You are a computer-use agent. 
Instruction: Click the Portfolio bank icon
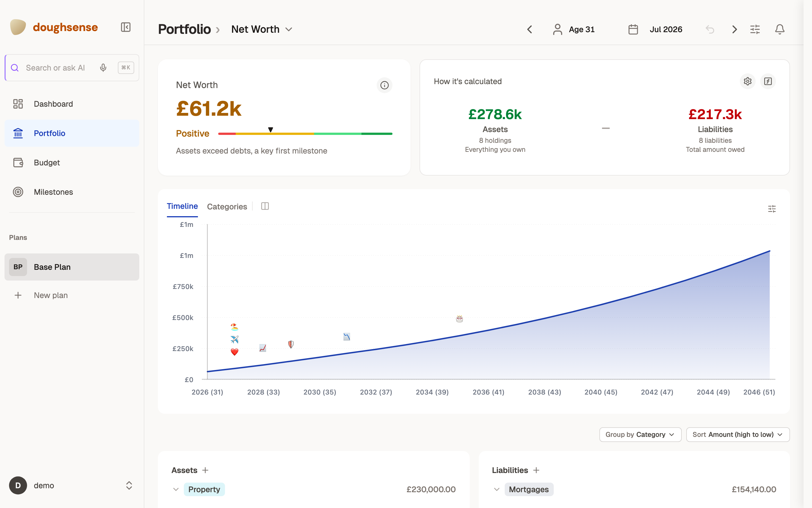click(x=18, y=133)
